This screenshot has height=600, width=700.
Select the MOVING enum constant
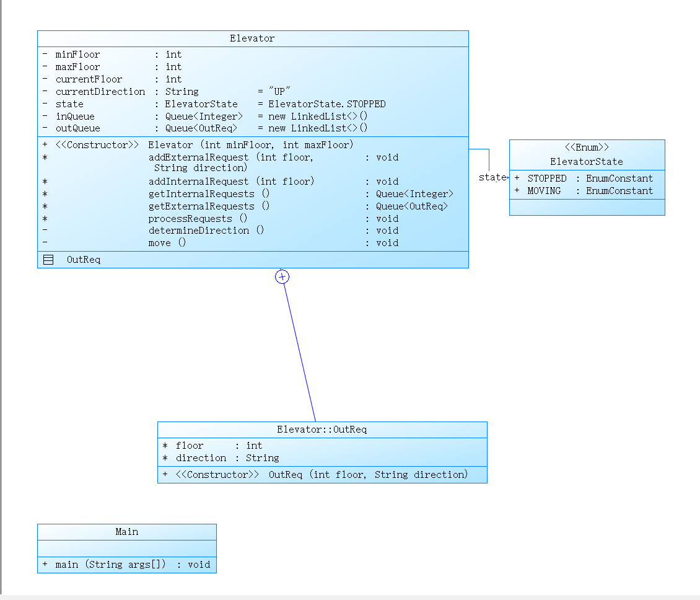click(x=584, y=191)
